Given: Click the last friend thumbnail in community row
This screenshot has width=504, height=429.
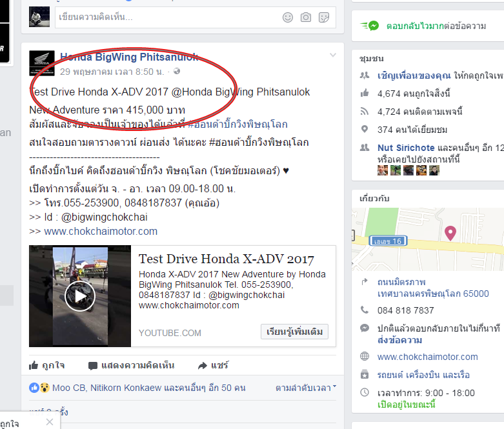Looking at the screenshot, I should point(434,170).
